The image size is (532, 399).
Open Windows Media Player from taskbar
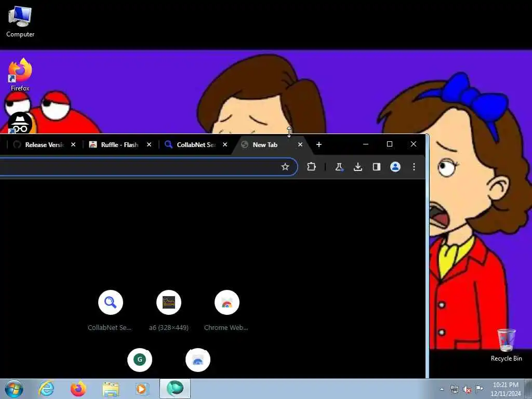(142, 389)
